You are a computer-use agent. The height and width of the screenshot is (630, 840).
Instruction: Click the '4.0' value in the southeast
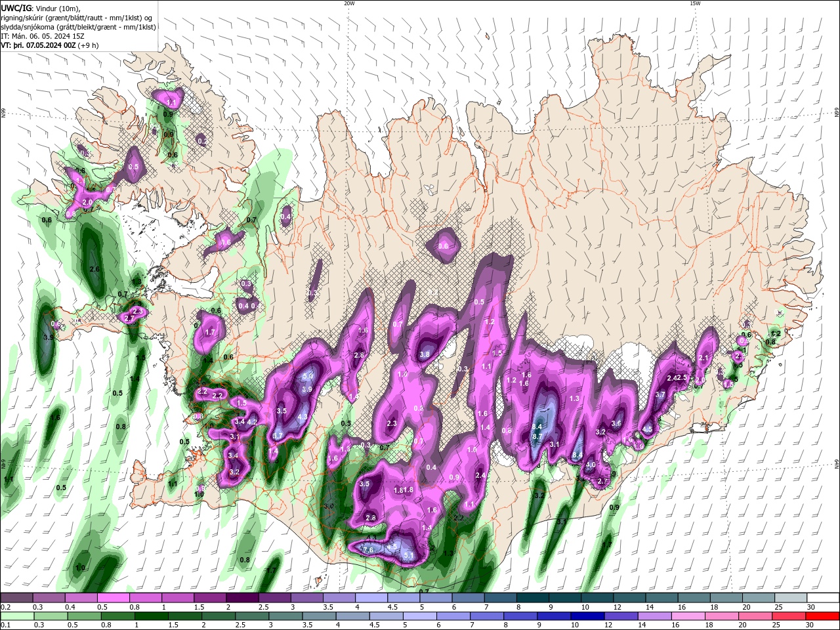[591, 465]
